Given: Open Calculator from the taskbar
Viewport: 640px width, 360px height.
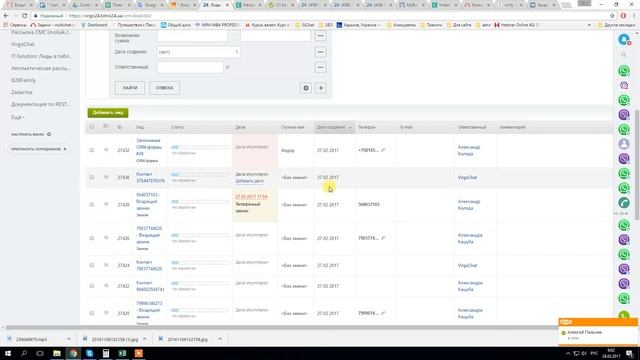Looking at the screenshot, I should click(x=106, y=353).
